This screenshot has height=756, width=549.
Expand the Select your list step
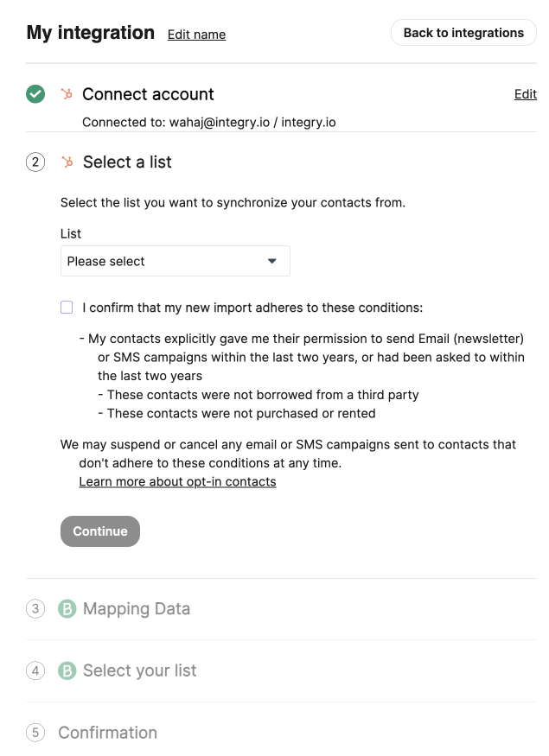(x=140, y=670)
